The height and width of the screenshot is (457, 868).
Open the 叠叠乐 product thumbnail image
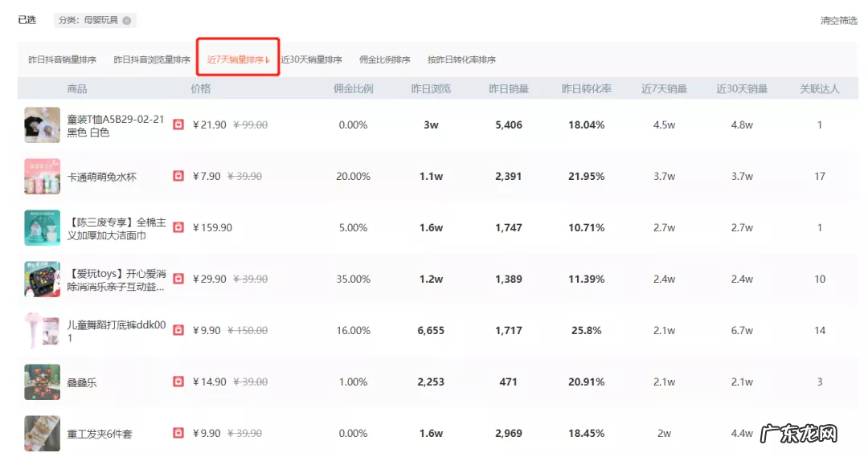click(x=42, y=382)
